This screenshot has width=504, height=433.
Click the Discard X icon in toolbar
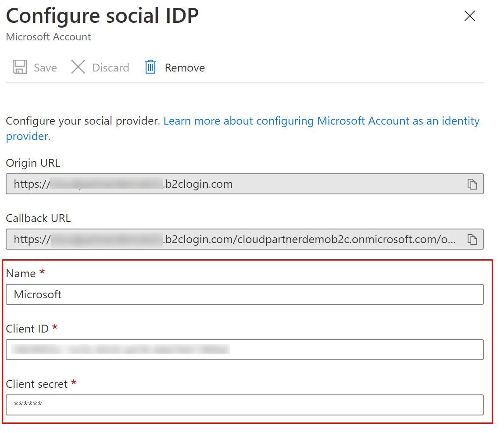pos(78,67)
